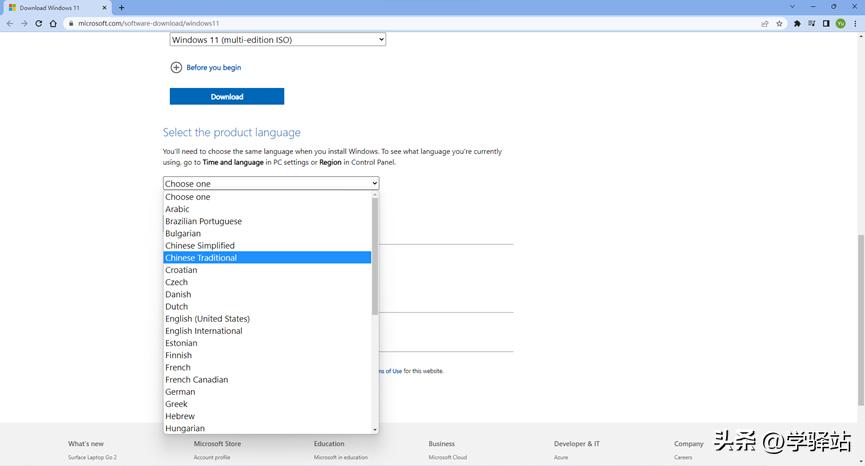Open Azure footer link
The image size is (865, 466).
(x=560, y=457)
